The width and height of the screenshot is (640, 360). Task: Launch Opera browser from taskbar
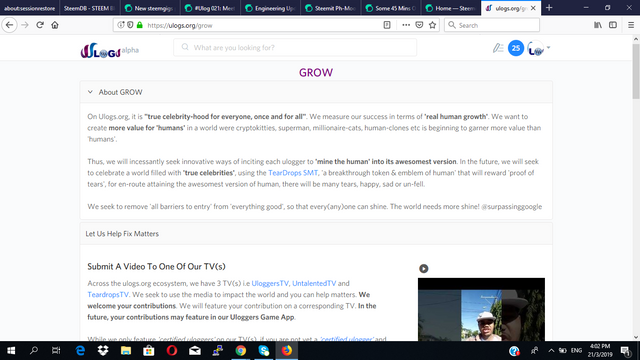(x=172, y=351)
